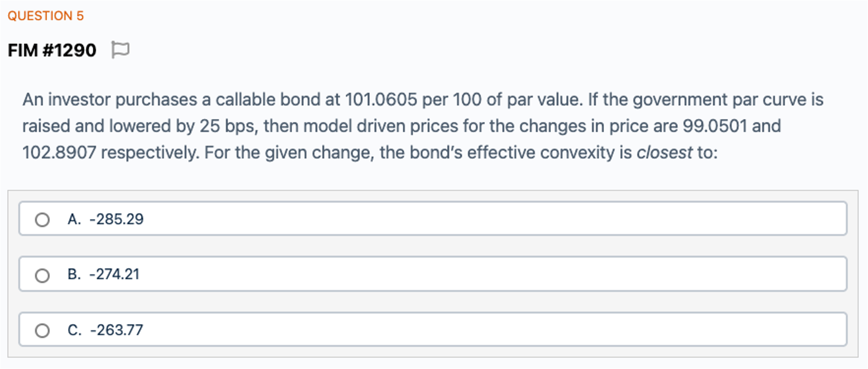Click the 'B.' option letter label
Viewport: 868px width, 369px height.
[74, 274]
